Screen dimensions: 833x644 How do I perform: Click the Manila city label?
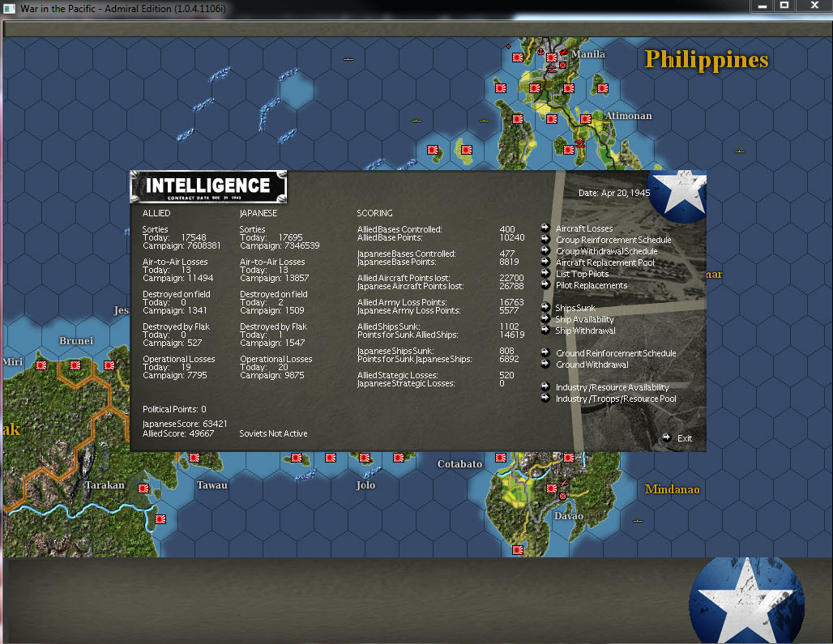(x=588, y=54)
